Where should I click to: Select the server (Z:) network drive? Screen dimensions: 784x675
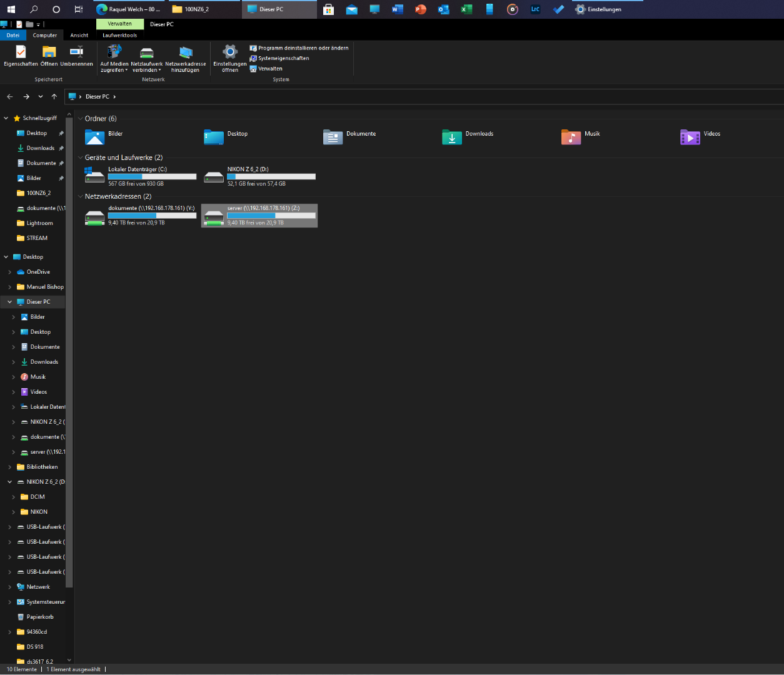(x=259, y=216)
